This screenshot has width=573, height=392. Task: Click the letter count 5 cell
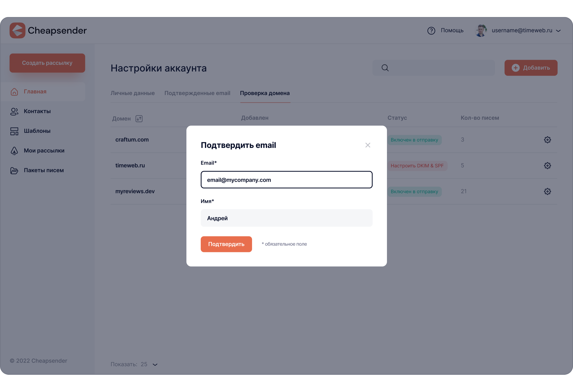click(463, 166)
